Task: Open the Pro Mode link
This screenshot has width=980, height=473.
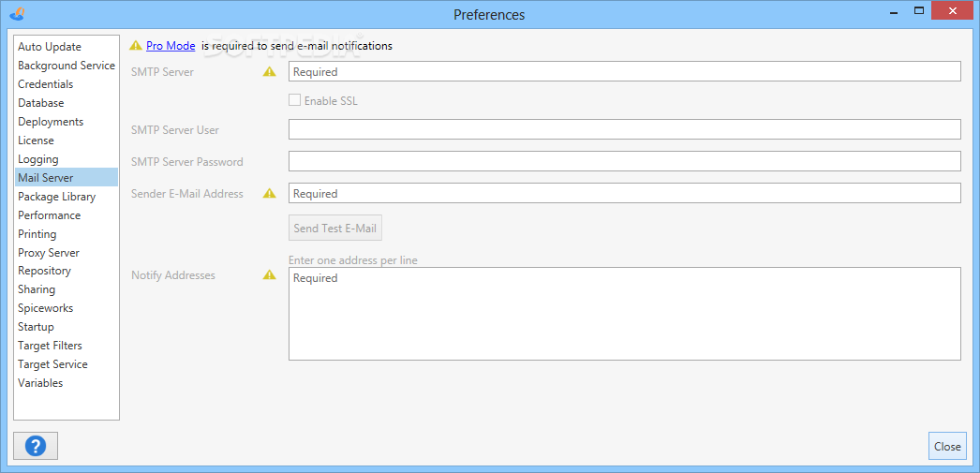Action: [171, 46]
